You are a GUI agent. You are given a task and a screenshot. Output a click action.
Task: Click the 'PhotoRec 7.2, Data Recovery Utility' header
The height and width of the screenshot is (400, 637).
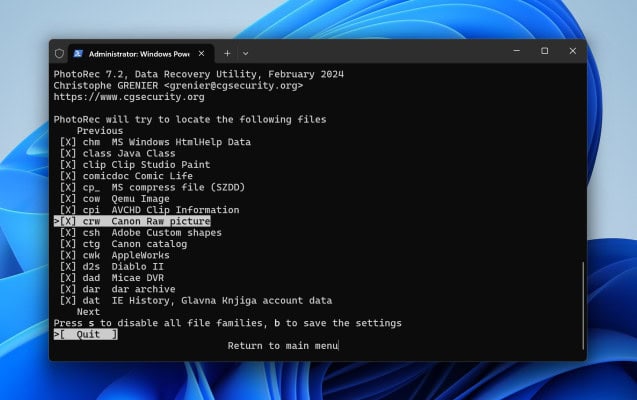click(158, 74)
